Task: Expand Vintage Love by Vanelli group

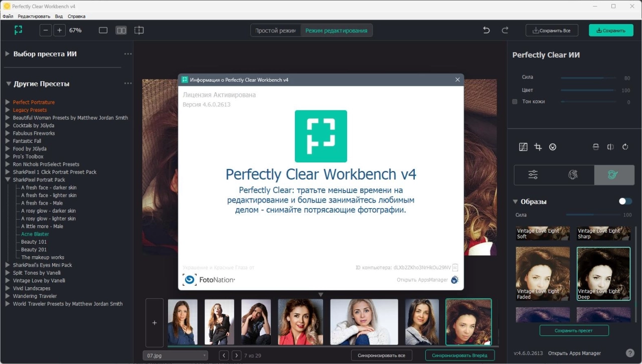Action: [8, 281]
